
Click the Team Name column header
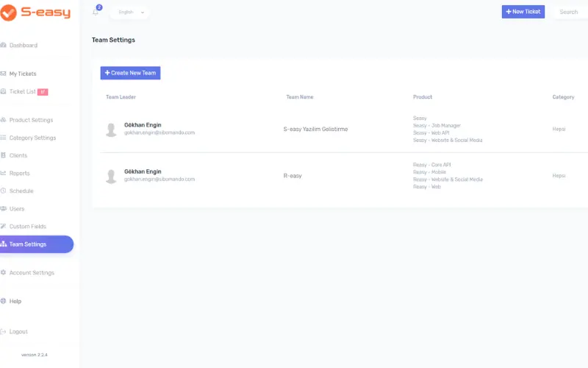(x=300, y=97)
